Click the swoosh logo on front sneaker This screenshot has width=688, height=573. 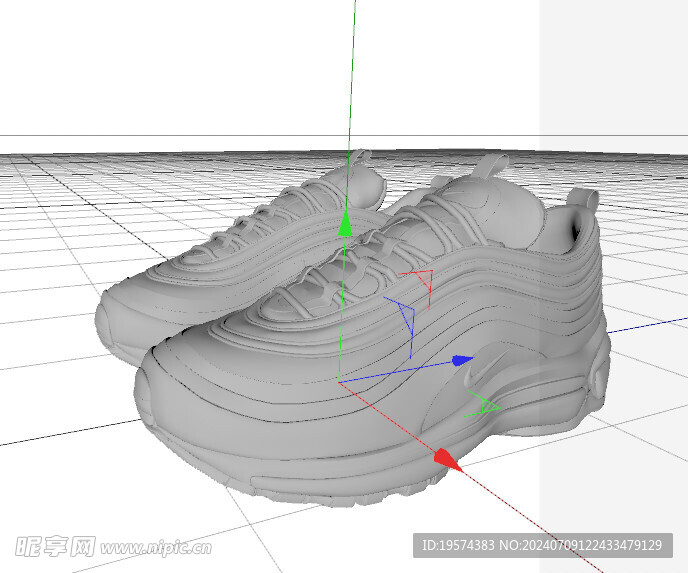tap(487, 371)
